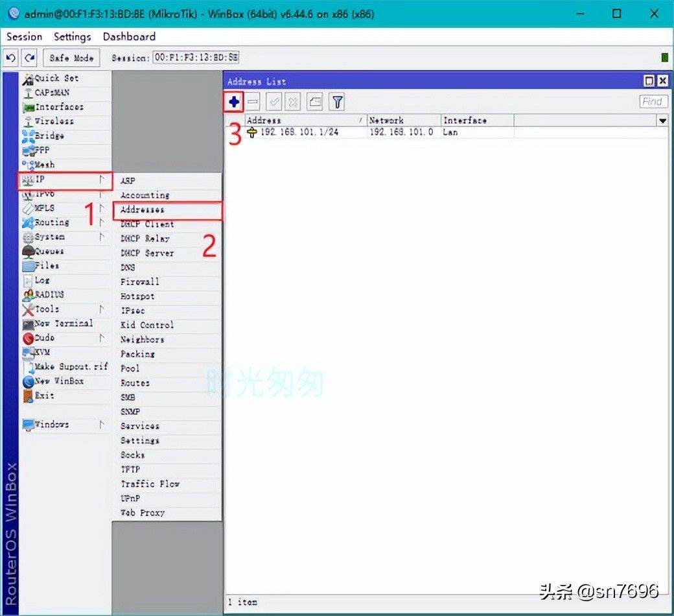Sort by the Network column header
Viewport: 674px width, 616px height.
(x=404, y=121)
